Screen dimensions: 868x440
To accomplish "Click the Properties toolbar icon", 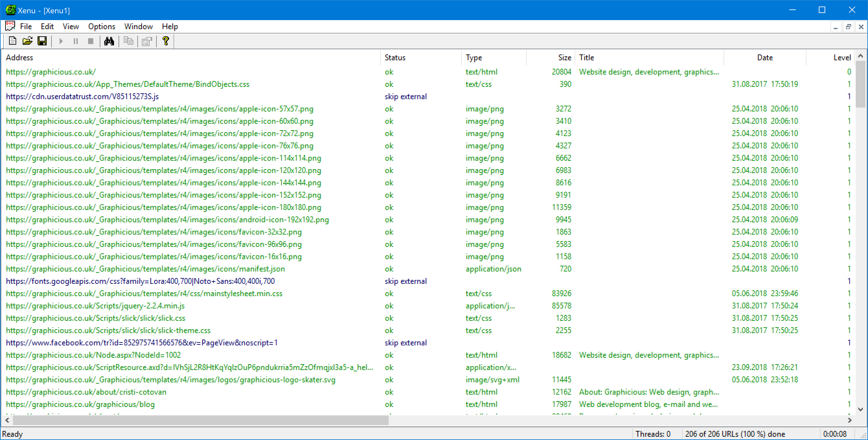I will 147,41.
